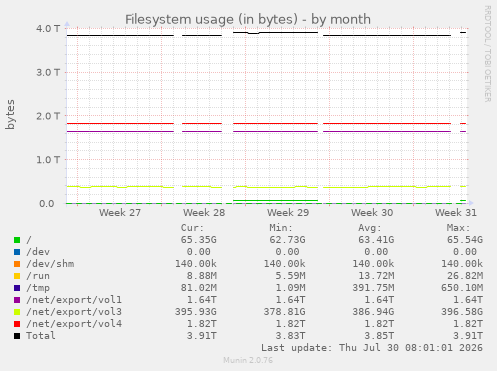Click the 3.85T average value for Total
497x371 pixels.
pos(379,336)
